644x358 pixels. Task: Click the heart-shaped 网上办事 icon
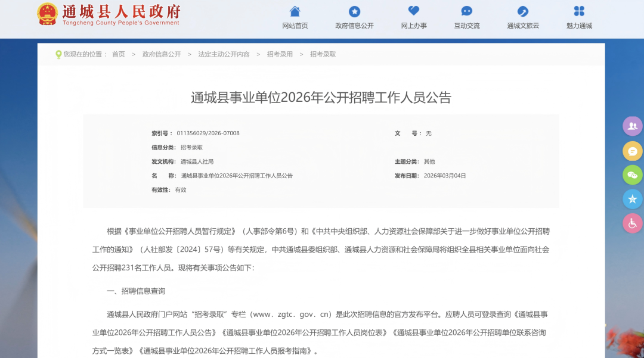tap(414, 11)
